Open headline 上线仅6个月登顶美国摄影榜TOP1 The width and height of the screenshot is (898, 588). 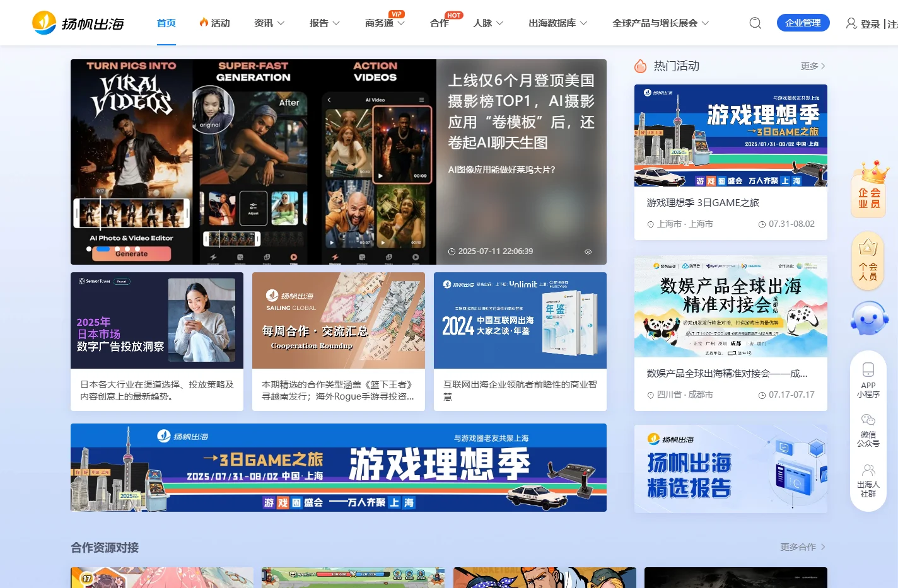[521, 112]
